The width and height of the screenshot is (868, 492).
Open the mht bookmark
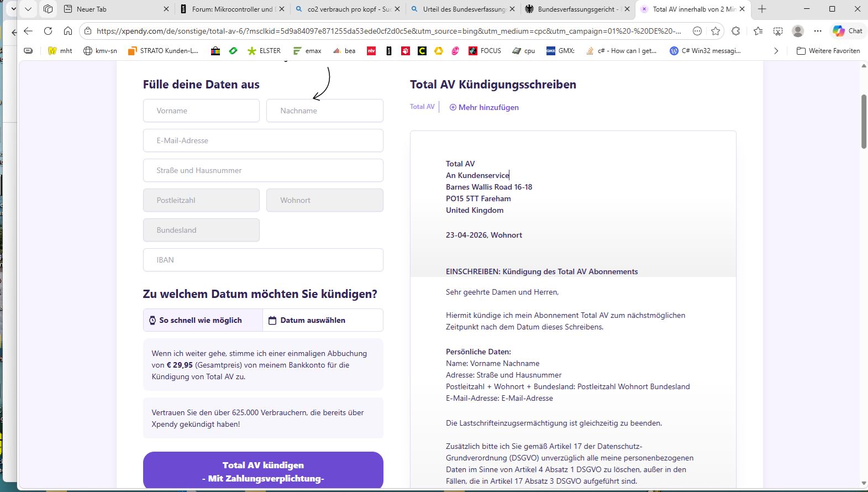coord(60,51)
